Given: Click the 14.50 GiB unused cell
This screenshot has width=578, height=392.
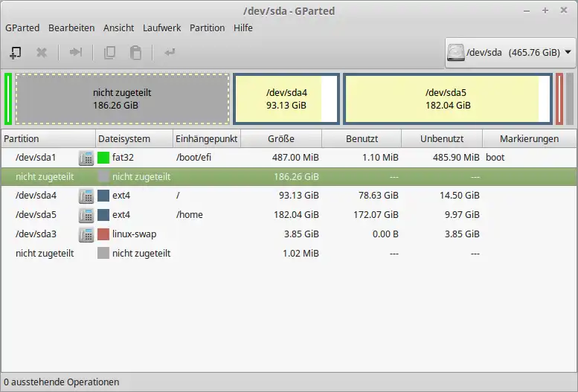Looking at the screenshot, I should [x=459, y=196].
